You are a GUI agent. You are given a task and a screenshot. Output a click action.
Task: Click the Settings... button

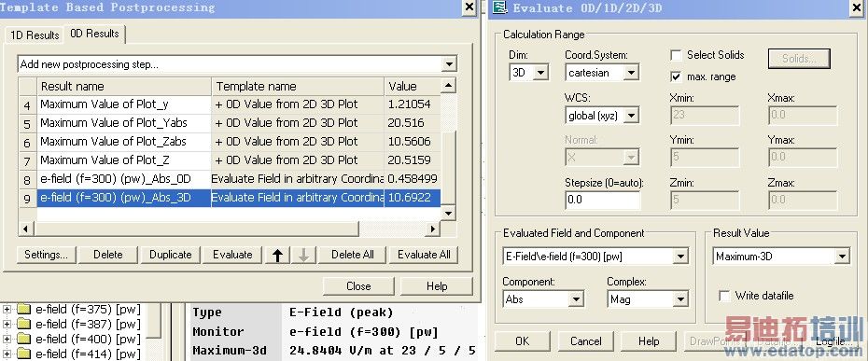(46, 255)
